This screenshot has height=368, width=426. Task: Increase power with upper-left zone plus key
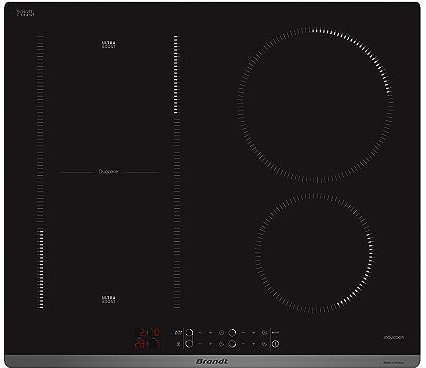(210, 333)
